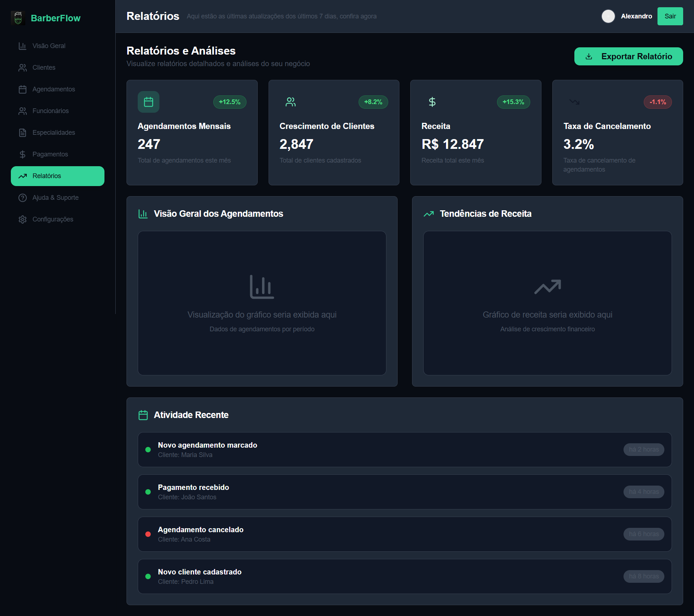Click the Pagamentos dollar icon

coord(22,154)
